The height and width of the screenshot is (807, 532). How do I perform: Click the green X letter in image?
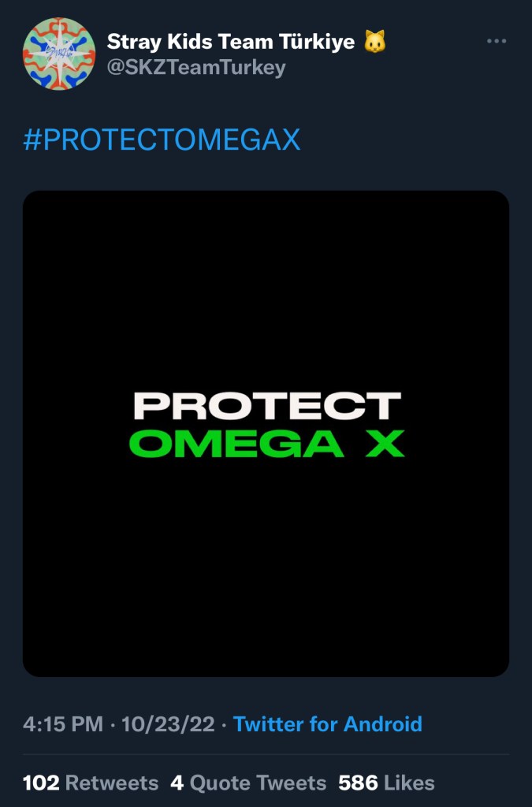tap(385, 444)
